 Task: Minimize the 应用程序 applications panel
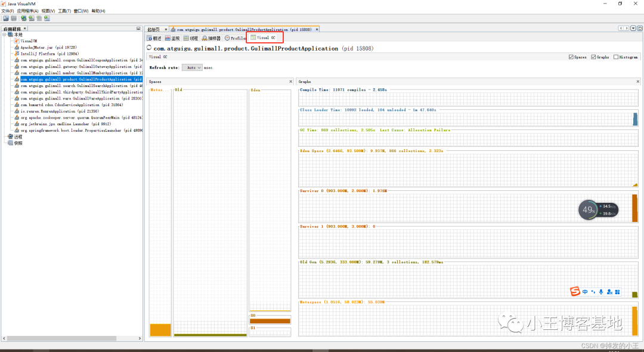[138, 29]
